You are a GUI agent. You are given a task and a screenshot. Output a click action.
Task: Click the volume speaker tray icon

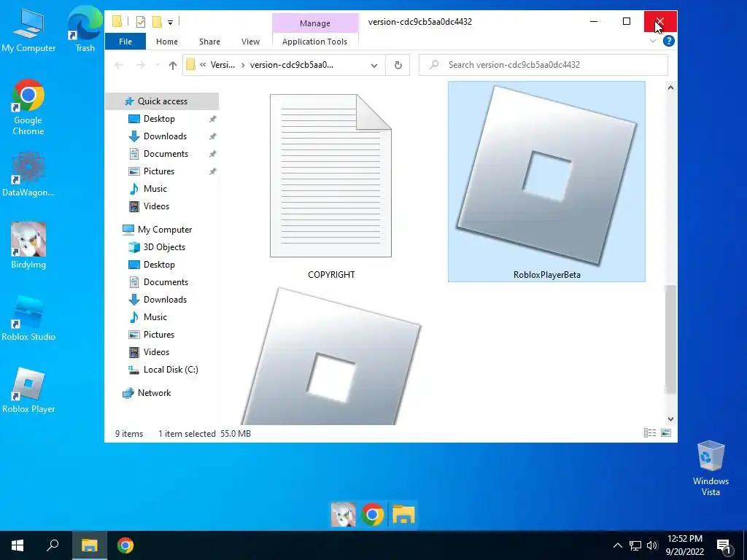(652, 545)
